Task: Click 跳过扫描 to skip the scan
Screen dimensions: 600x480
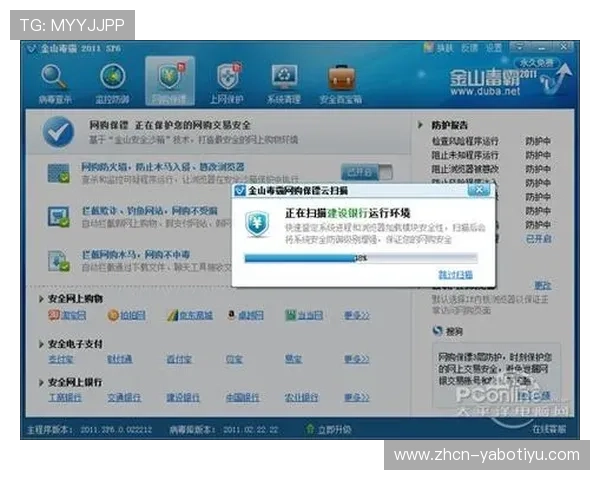Action: click(x=455, y=274)
